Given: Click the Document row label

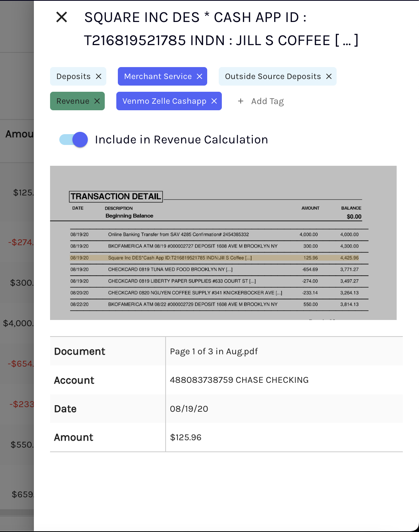Looking at the screenshot, I should coord(80,351).
